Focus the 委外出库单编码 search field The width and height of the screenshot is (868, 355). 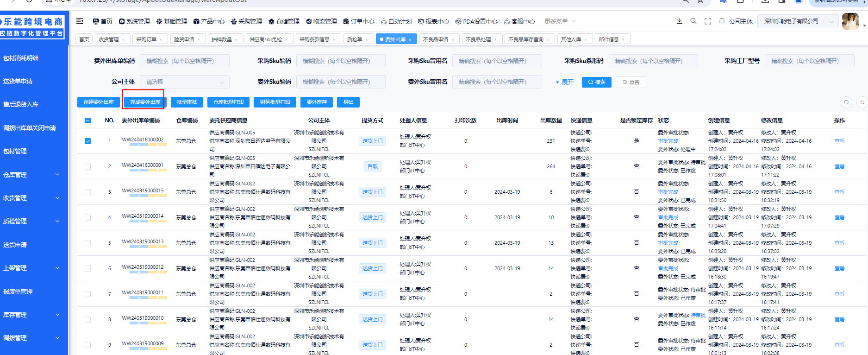tap(185, 61)
